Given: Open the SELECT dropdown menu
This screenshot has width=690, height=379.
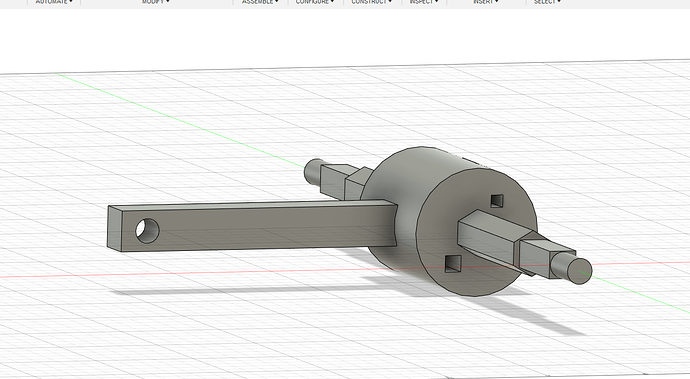Looking at the screenshot, I should pos(547,2).
